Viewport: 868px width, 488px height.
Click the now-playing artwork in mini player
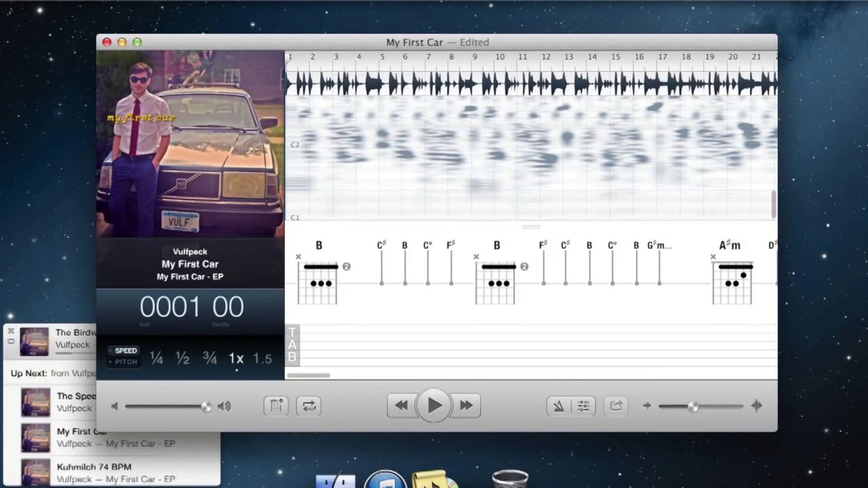coord(34,342)
